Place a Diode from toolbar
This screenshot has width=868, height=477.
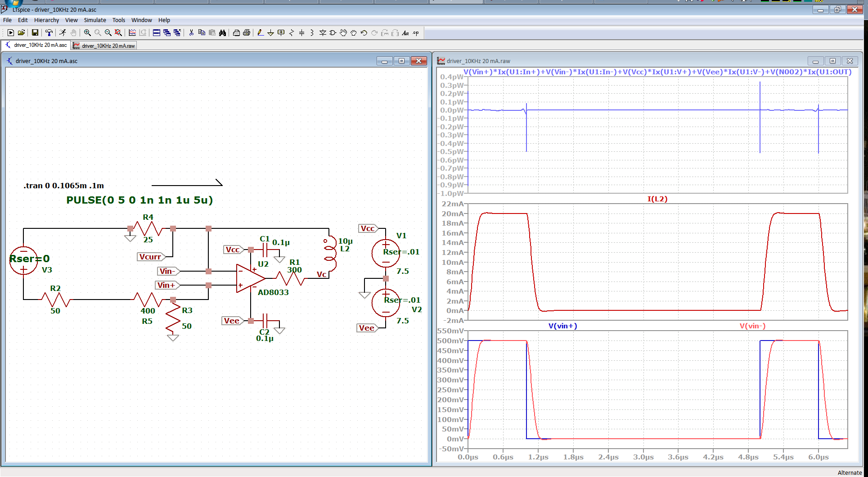click(x=323, y=32)
